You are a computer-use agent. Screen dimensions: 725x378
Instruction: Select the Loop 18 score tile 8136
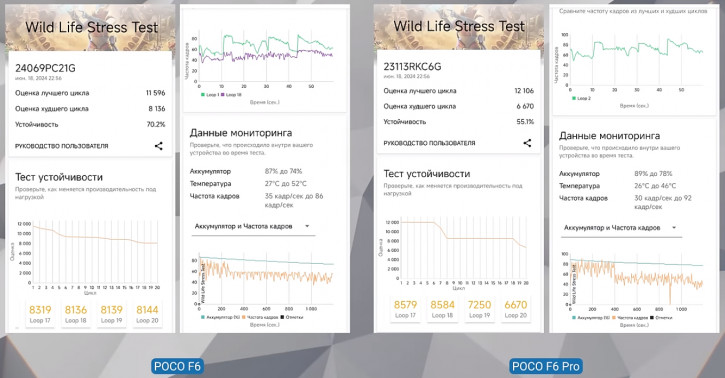tap(76, 314)
